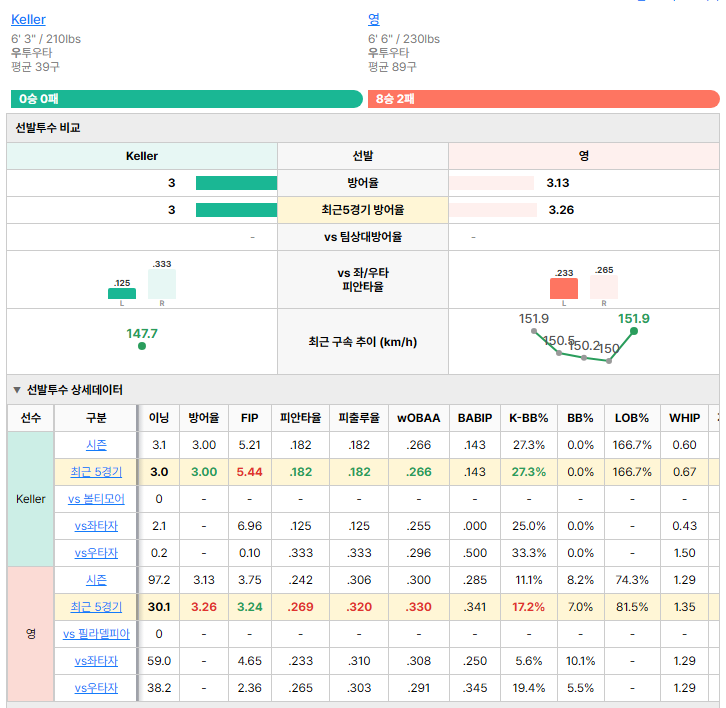This screenshot has width=726, height=708.
Task: Click the BB% column header
Action: [581, 418]
